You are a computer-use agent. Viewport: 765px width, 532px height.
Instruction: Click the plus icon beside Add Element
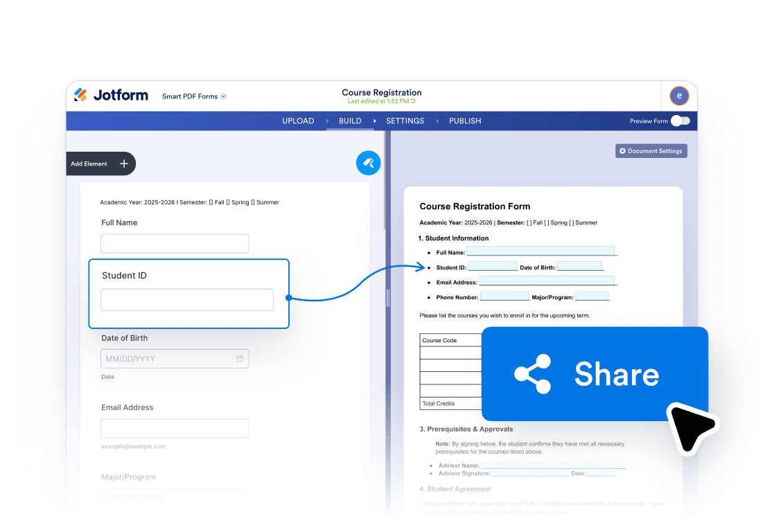click(x=124, y=164)
